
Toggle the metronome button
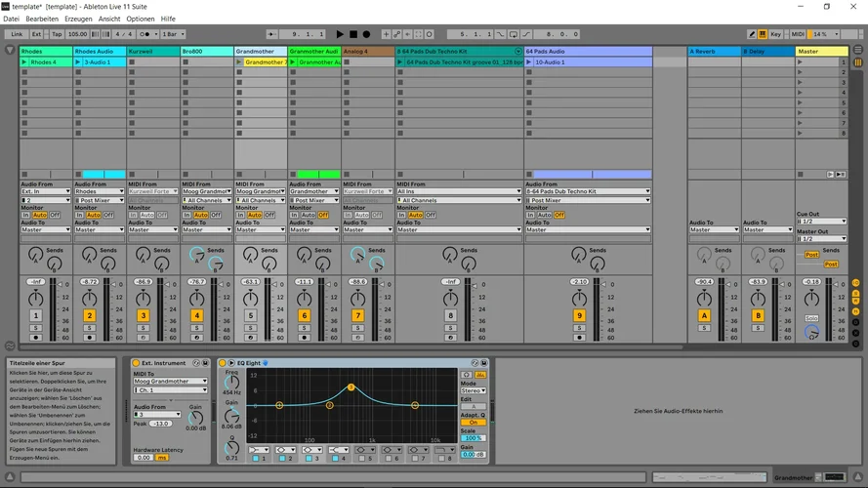145,34
